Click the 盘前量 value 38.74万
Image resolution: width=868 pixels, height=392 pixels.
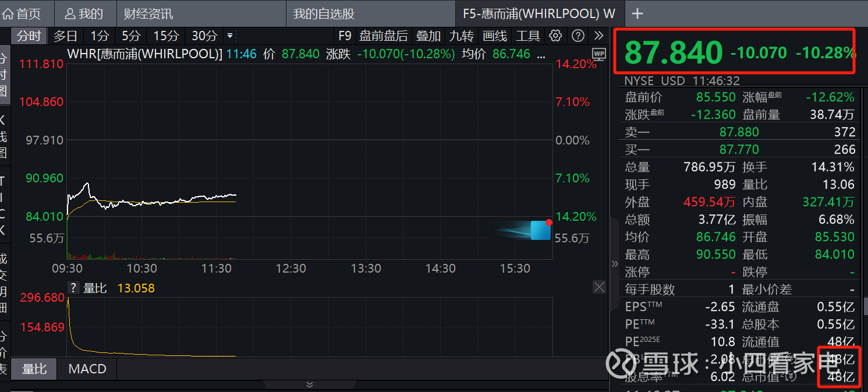[832, 115]
